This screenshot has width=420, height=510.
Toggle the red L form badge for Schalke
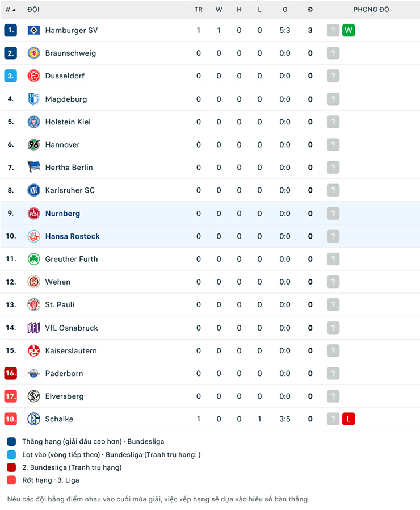pyautogui.click(x=348, y=419)
